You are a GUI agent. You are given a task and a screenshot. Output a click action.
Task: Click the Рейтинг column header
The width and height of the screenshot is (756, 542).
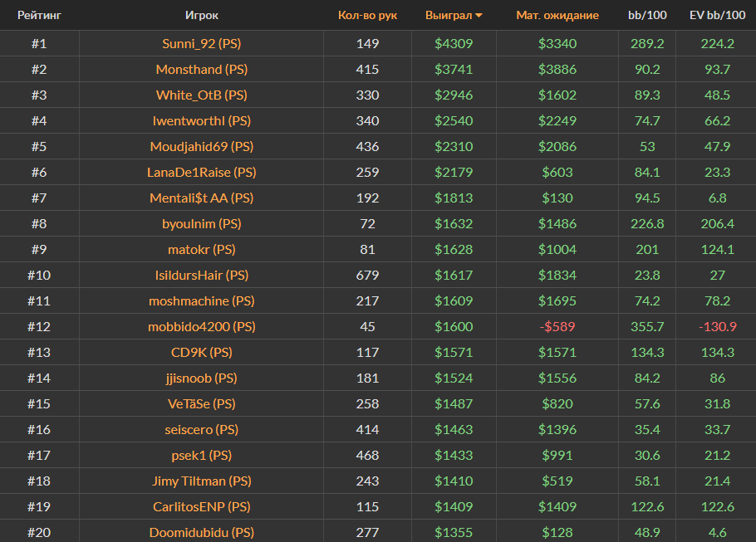tap(39, 15)
